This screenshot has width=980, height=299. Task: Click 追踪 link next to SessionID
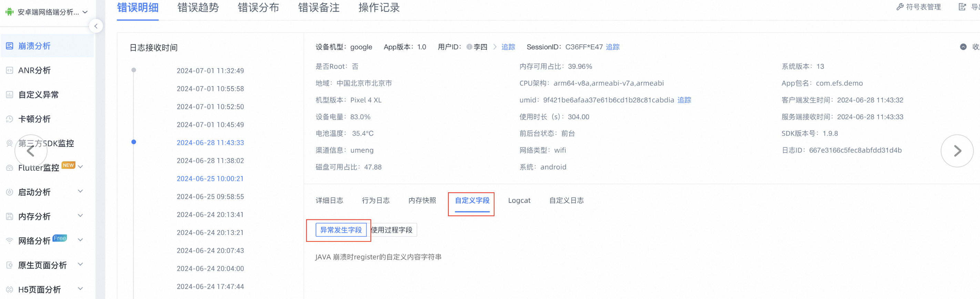point(613,47)
